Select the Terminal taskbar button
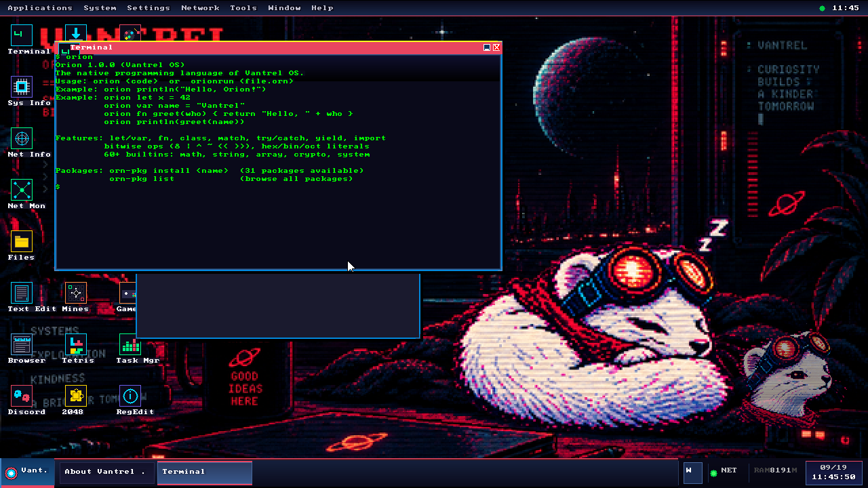 [x=204, y=472]
